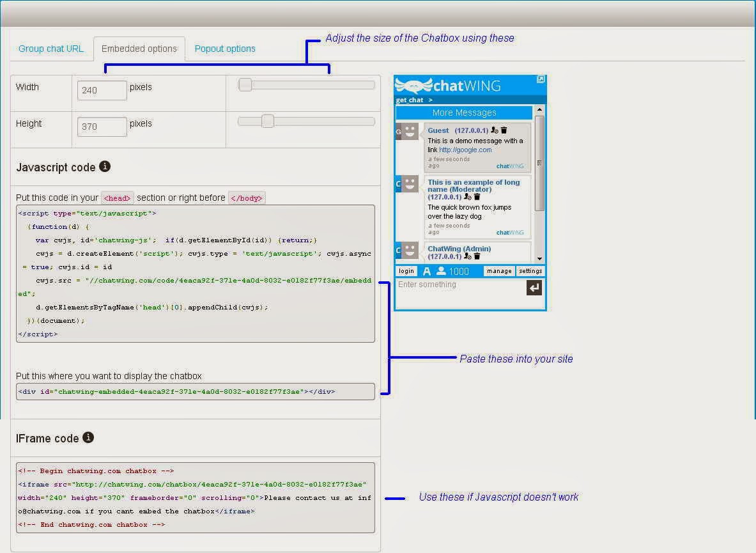The width and height of the screenshot is (756, 553).
Task: Click the </body> code tag label
Action: pos(247,198)
